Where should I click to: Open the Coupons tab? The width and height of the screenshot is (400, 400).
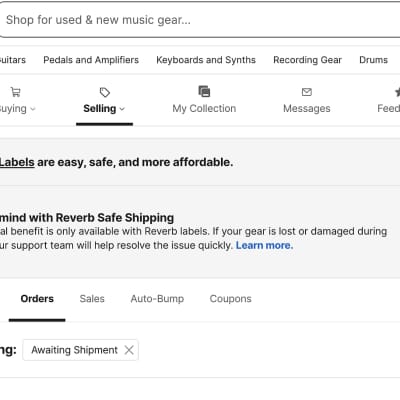(x=230, y=299)
